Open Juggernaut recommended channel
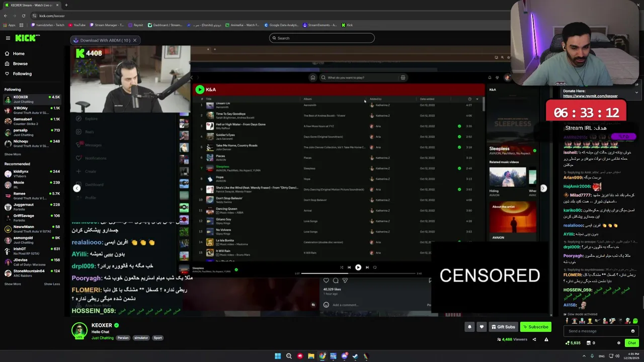This screenshot has width=644, height=362. click(32, 207)
